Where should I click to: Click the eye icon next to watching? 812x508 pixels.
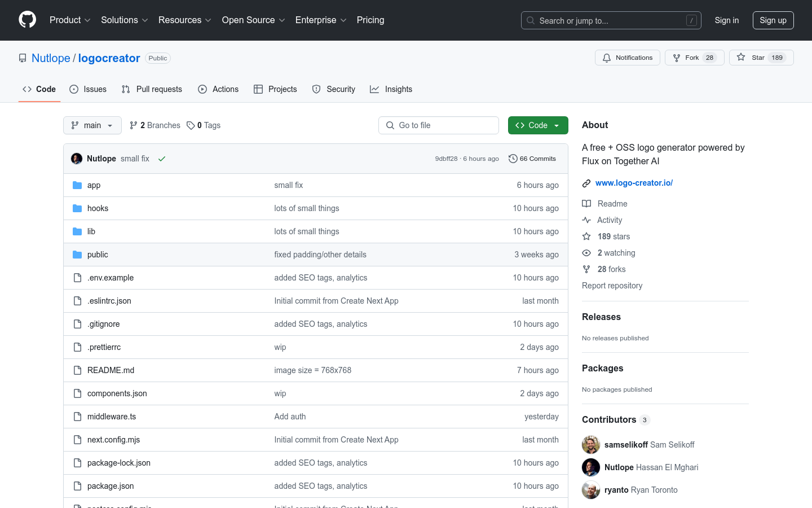[586, 253]
